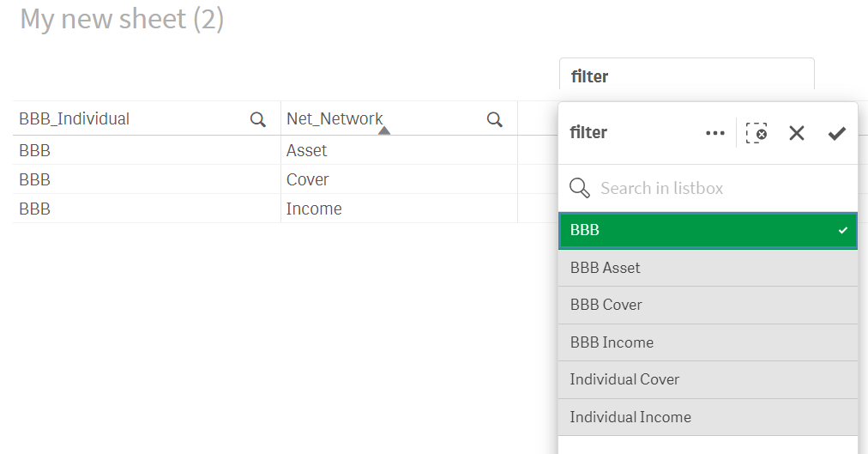Click the Net_Network sort arrow indicator
This screenshot has width=868, height=454.
click(384, 130)
